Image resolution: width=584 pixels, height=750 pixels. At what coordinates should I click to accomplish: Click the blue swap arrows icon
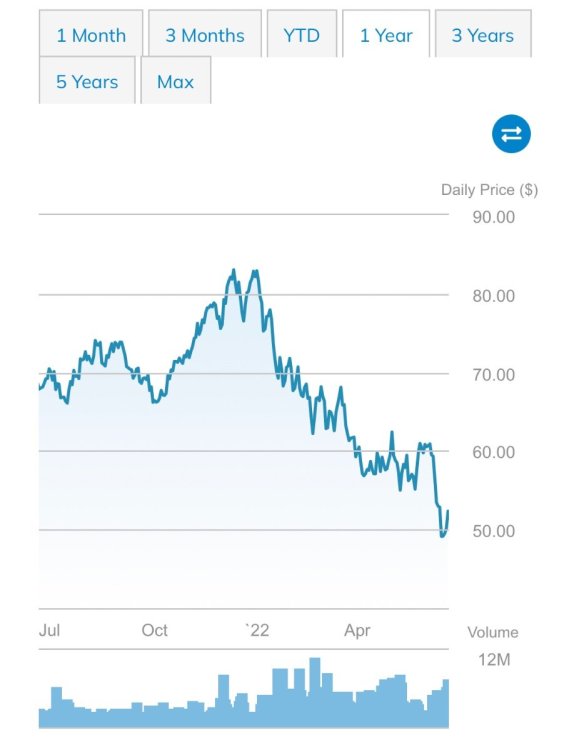point(511,134)
